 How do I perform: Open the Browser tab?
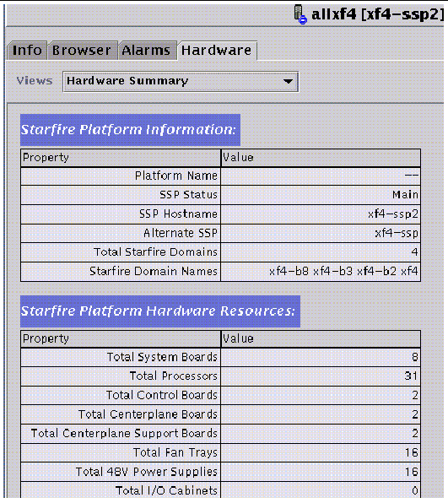point(82,51)
